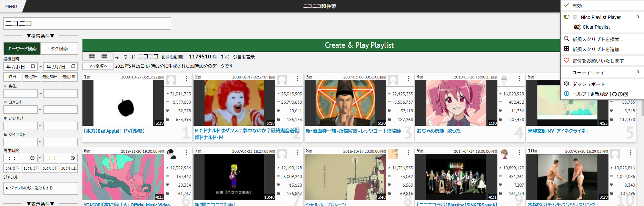Open the ヘルプ link in popup
Screen dimensions: 644x206
tap(579, 94)
